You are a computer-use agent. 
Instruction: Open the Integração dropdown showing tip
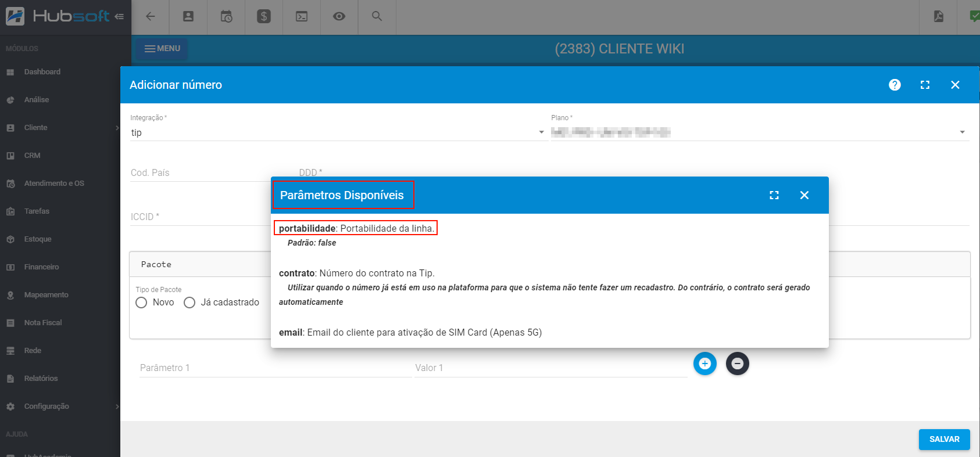coord(338,132)
